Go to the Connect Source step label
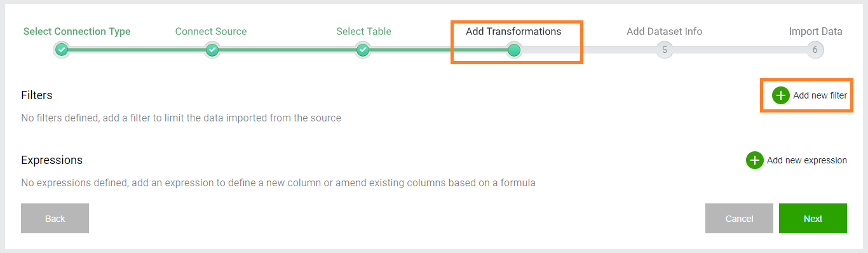The height and width of the screenshot is (253, 868). coord(211,31)
